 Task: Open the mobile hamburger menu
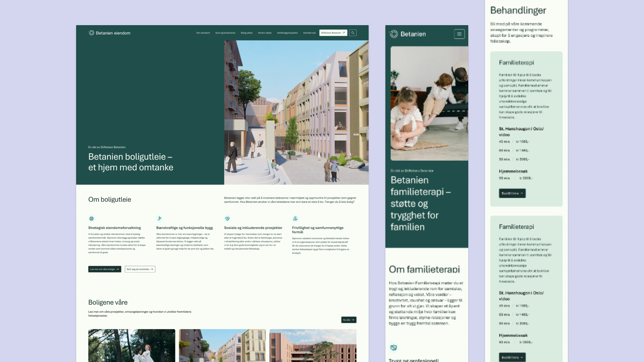click(x=459, y=34)
